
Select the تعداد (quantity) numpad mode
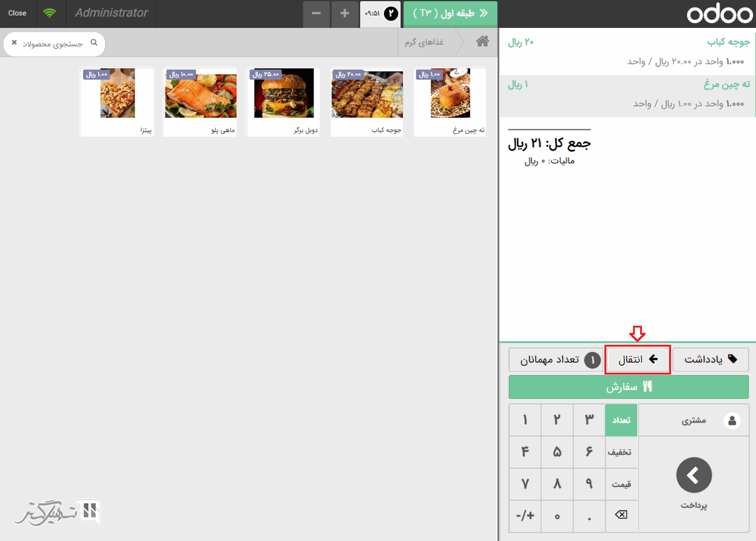621,420
